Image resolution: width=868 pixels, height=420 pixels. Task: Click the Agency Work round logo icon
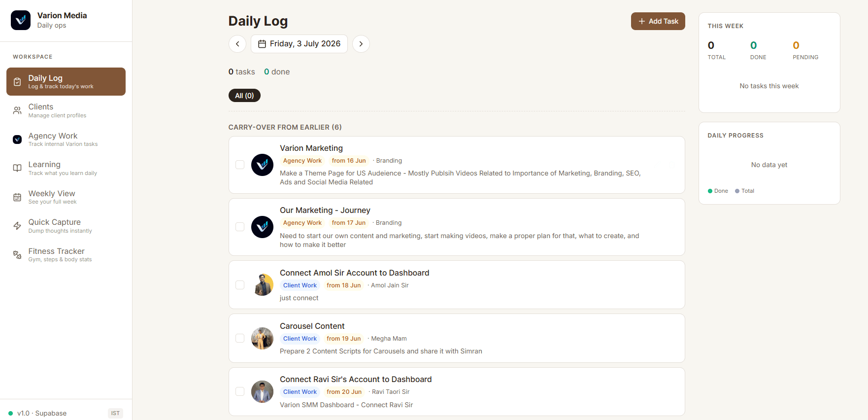(17, 140)
